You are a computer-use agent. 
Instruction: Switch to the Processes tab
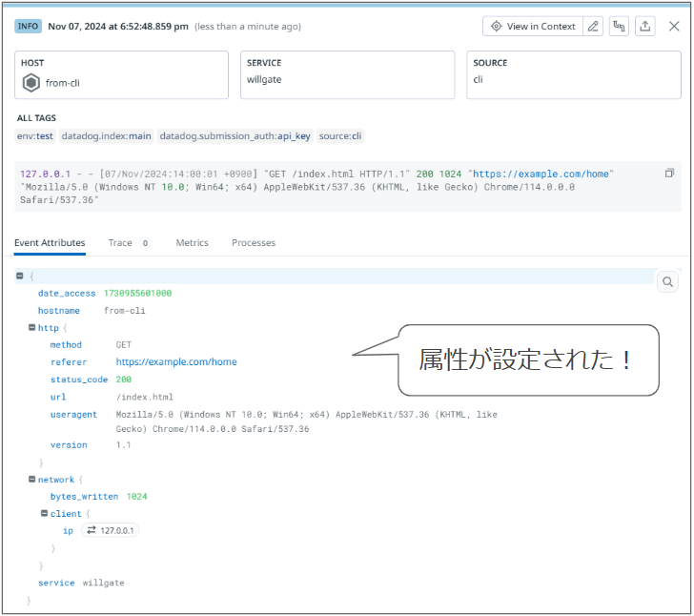(x=254, y=242)
